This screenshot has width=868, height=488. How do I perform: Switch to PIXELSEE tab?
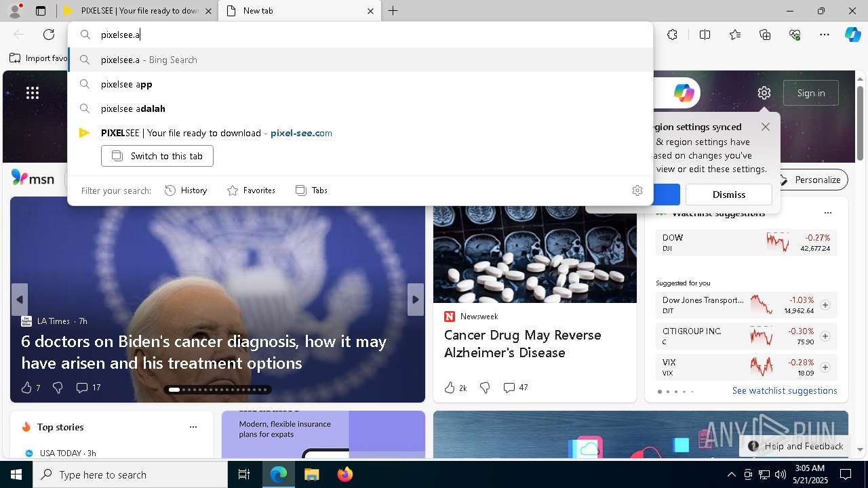pyautogui.click(x=136, y=11)
